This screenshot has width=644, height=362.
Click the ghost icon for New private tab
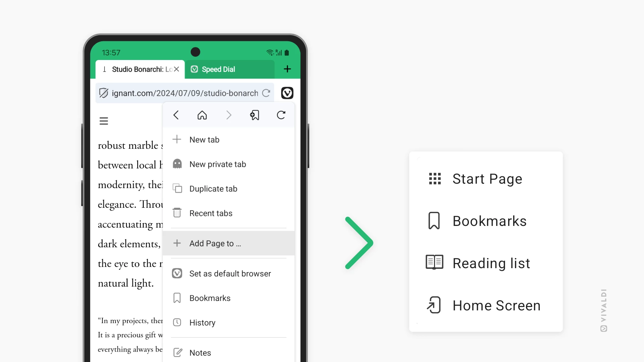coord(177,164)
